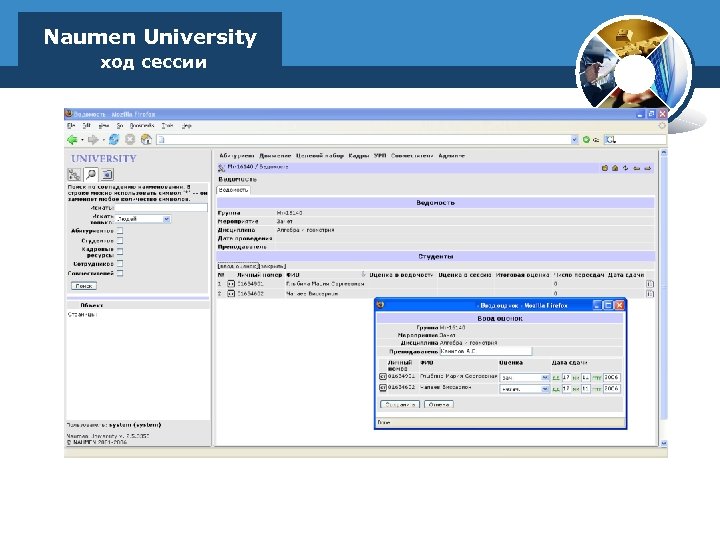Open the File menu
This screenshot has height=540, width=720.
click(x=71, y=125)
